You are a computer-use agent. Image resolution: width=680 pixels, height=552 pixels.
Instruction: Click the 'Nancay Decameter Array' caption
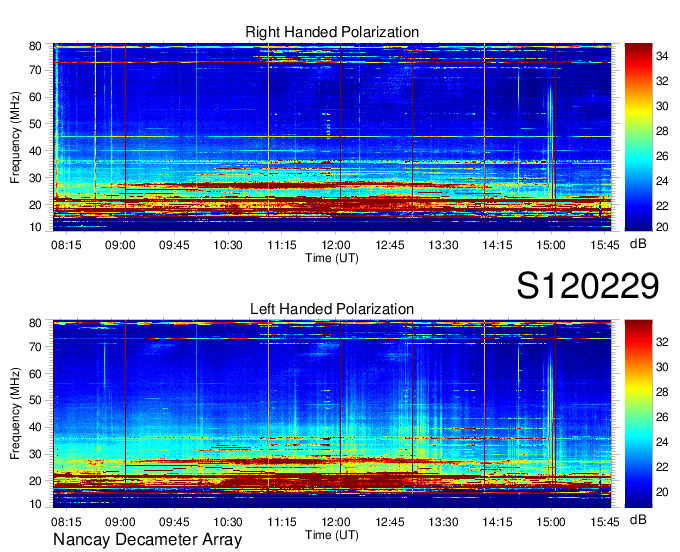coord(147,540)
